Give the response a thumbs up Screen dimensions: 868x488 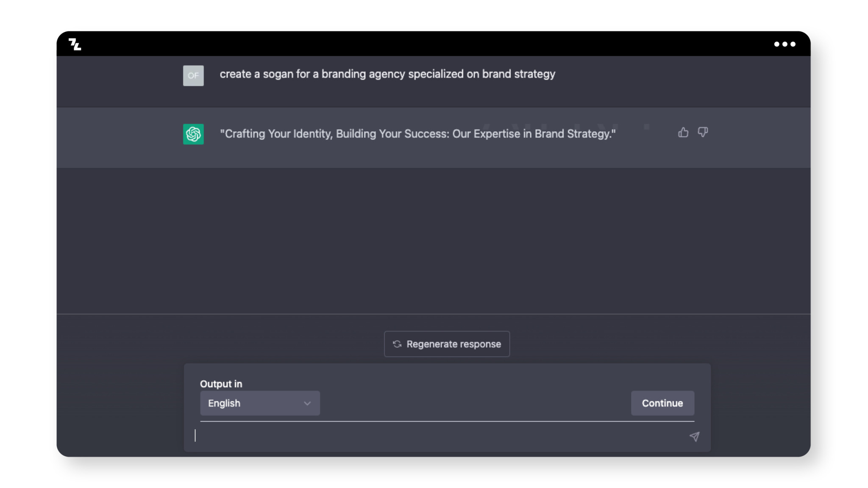[x=683, y=133]
